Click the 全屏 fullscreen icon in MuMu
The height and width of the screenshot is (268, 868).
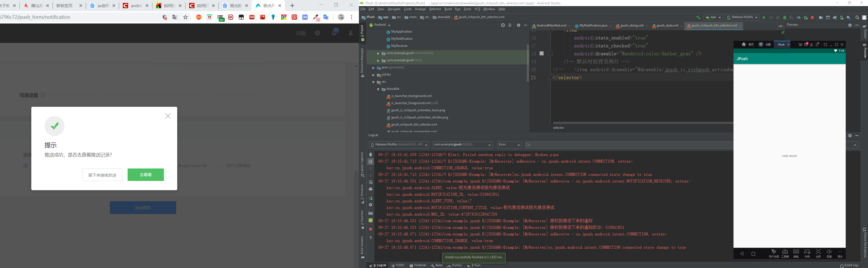tap(818, 253)
